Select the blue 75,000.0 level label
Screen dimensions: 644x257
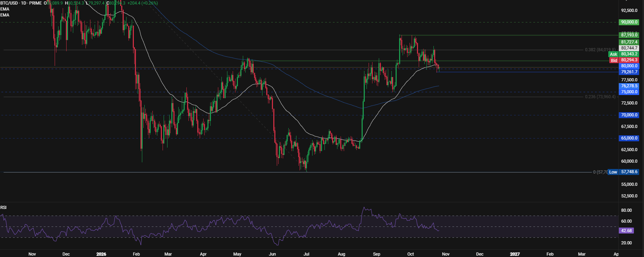[629, 92]
